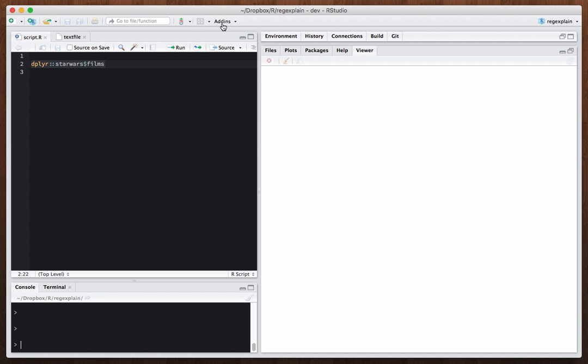
Task: Open the Code Tools dropdown arrow
Action: pyautogui.click(x=142, y=48)
